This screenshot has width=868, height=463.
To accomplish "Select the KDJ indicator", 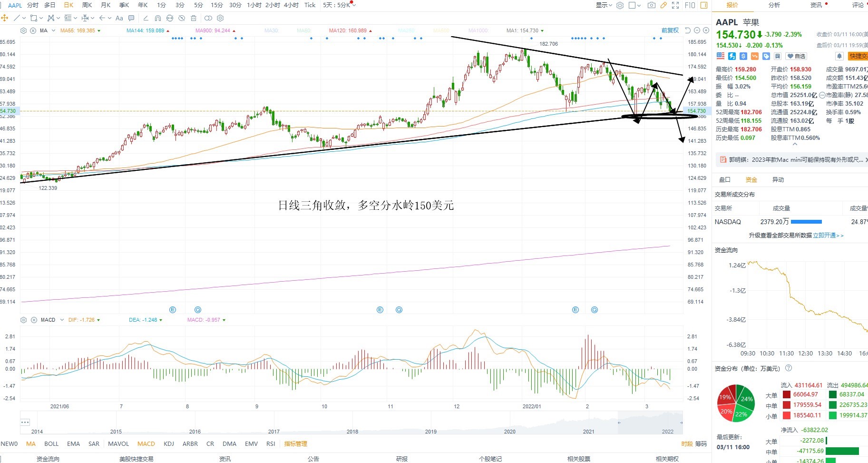I will point(169,444).
